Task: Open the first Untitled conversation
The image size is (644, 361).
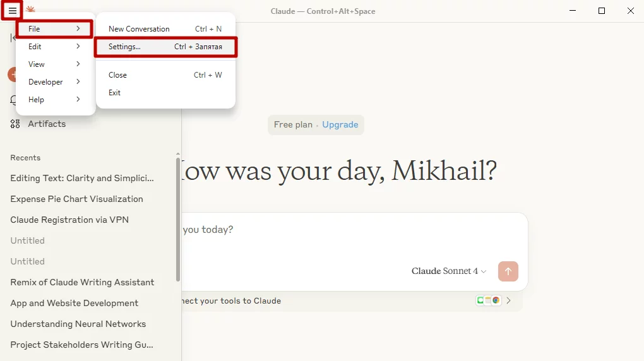Action: point(28,240)
